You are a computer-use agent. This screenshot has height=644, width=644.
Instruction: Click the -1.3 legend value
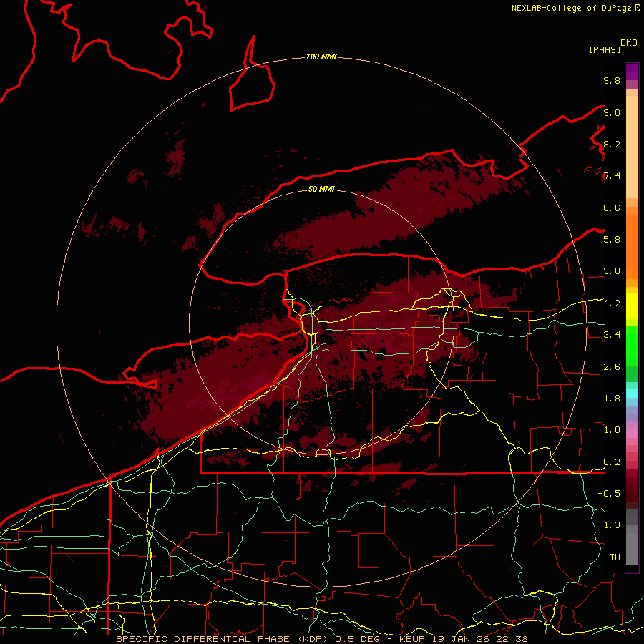[x=609, y=525]
